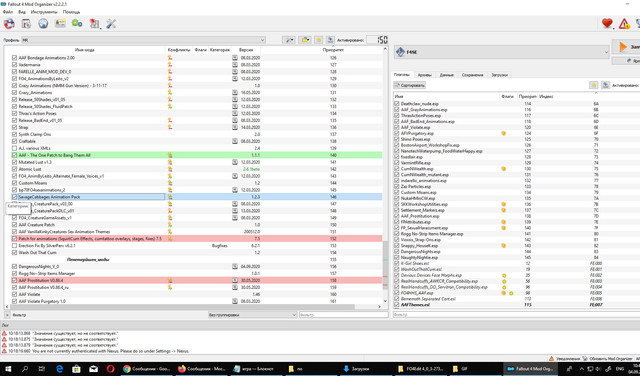
Task: Open the Файл menu
Action: [x=7, y=12]
